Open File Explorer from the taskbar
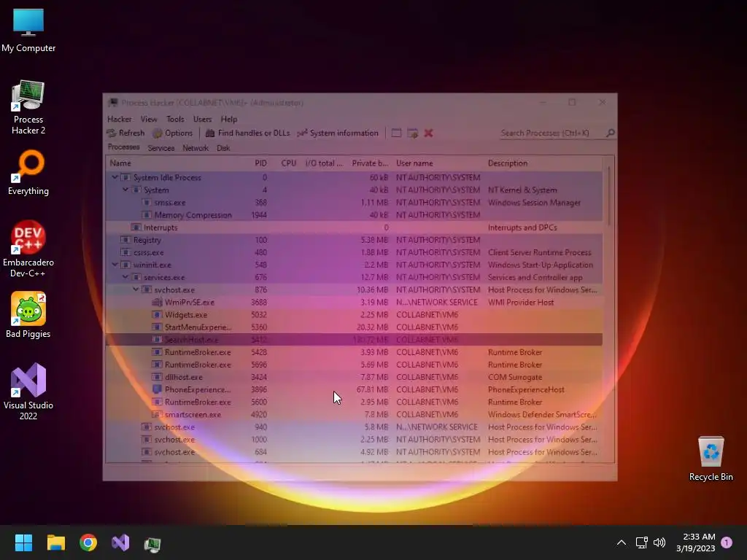 click(55, 542)
